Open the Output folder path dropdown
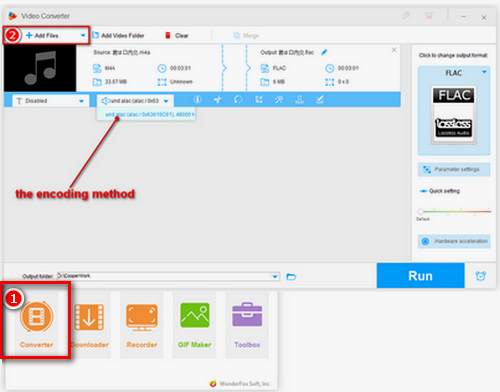Viewport: 500px width, 392px height. 275,276
